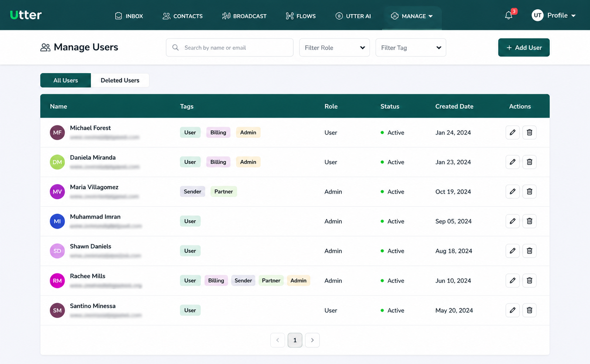Go to previous page arrow
Viewport: 590px width, 364px height.
tap(277, 340)
